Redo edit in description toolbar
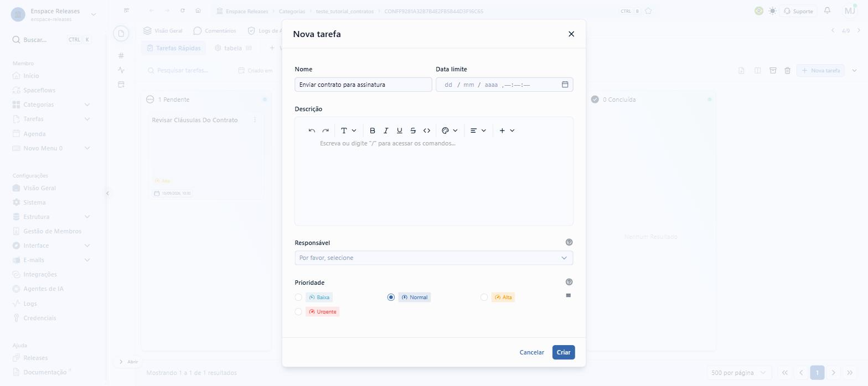The height and width of the screenshot is (386, 868). [x=325, y=131]
